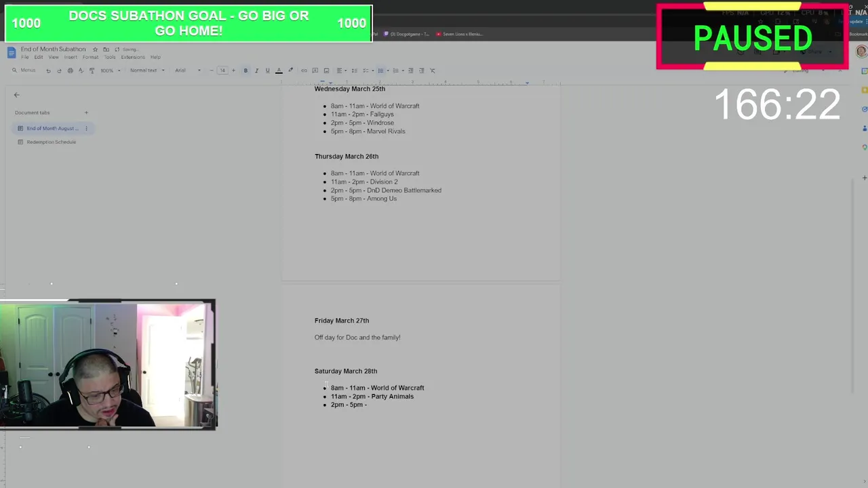Screen dimensions: 868x488
Task: Add a new document tab
Action: [x=86, y=113]
